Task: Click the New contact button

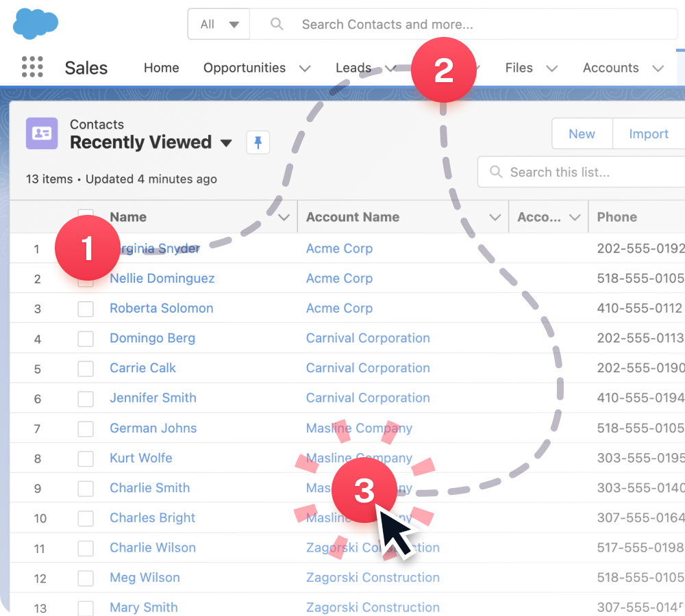Action: (581, 133)
